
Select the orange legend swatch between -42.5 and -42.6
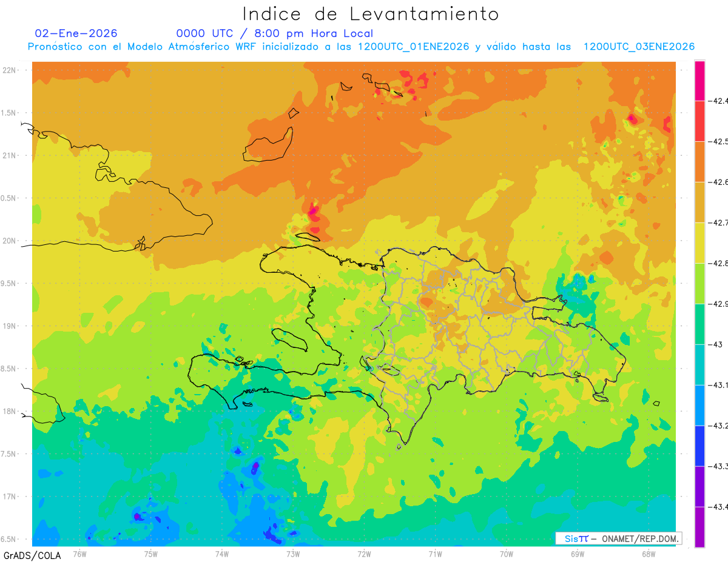point(699,161)
